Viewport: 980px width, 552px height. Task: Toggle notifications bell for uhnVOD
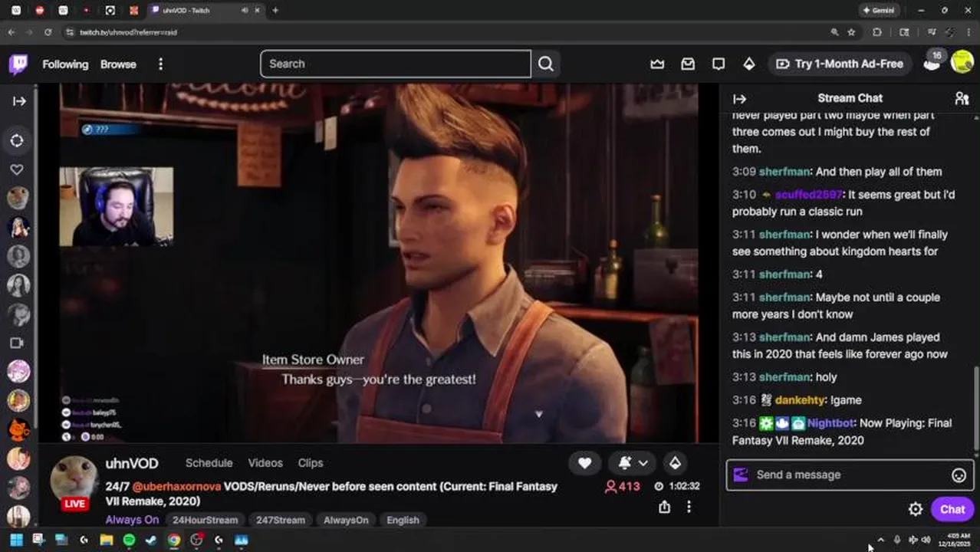coord(625,463)
